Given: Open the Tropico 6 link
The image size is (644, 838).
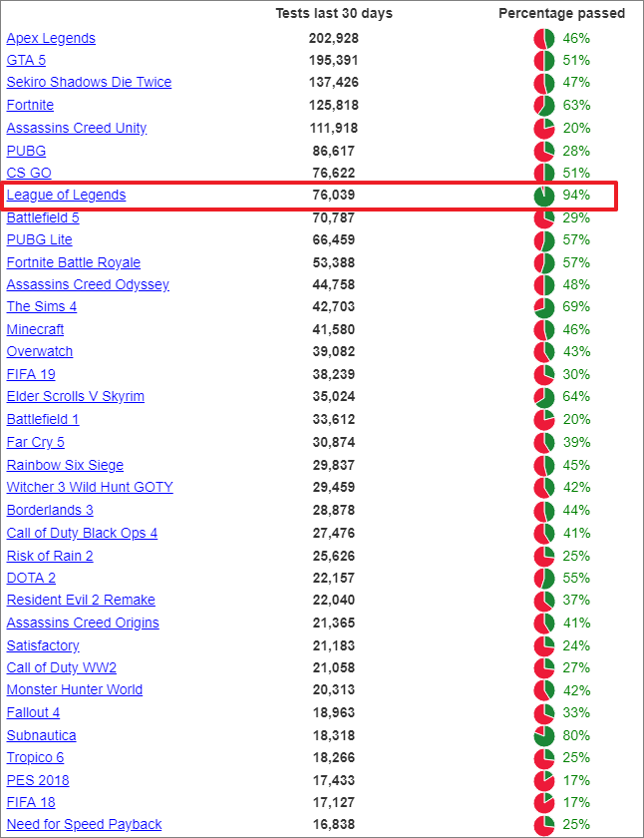Looking at the screenshot, I should coord(35,758).
